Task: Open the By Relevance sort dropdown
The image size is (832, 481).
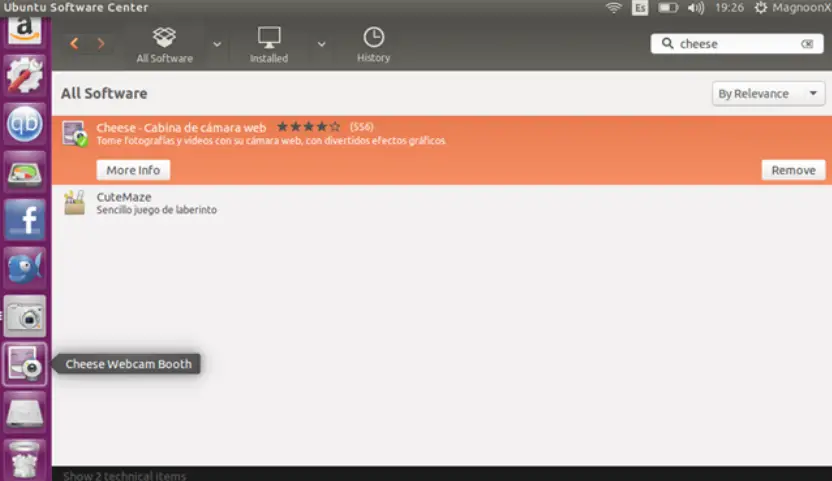Action: (768, 93)
